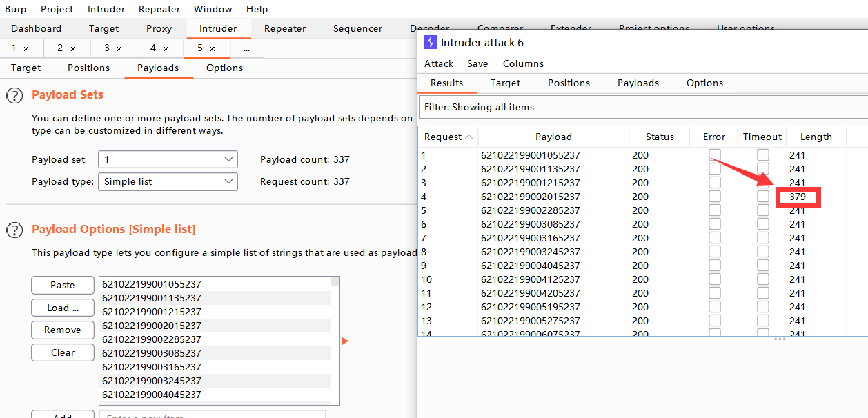868x418 pixels.
Task: Click the orange arrow beside payload list
Action: point(345,341)
